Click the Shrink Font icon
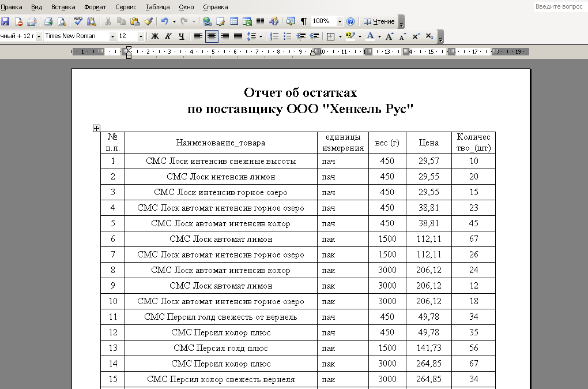Screen dimensions: 588x389 tap(403, 36)
